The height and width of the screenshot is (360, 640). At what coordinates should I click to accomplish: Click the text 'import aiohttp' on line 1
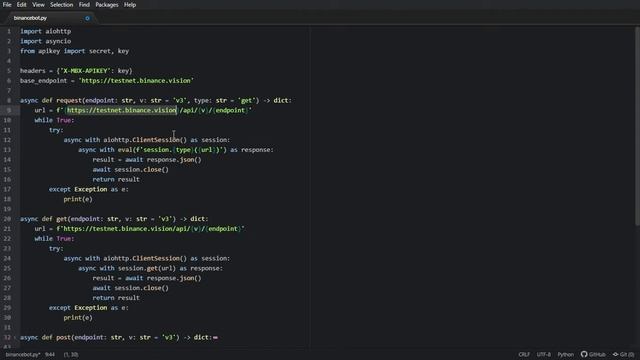tap(45, 31)
